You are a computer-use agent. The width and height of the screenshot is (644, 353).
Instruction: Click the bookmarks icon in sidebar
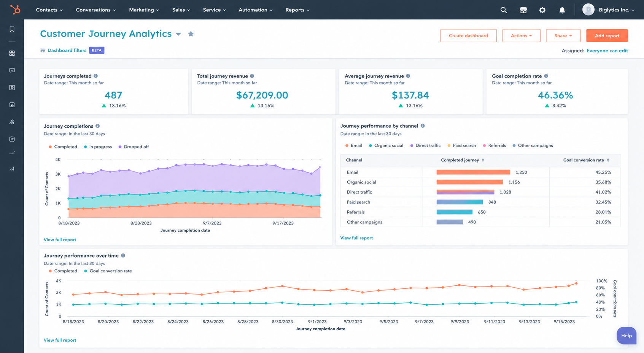pos(12,29)
